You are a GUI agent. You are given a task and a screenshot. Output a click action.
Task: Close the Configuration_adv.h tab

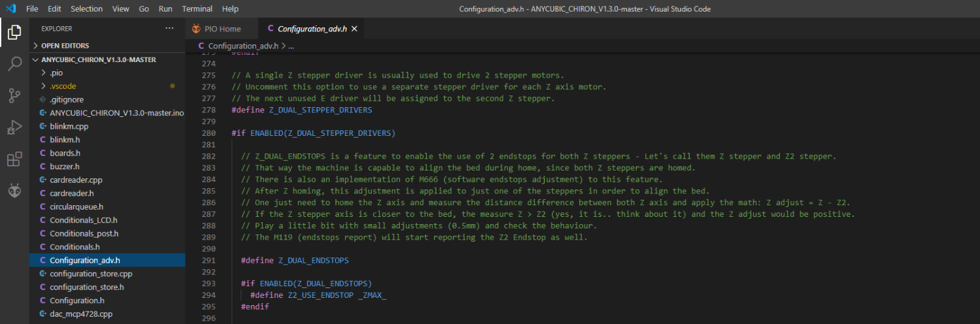click(354, 29)
